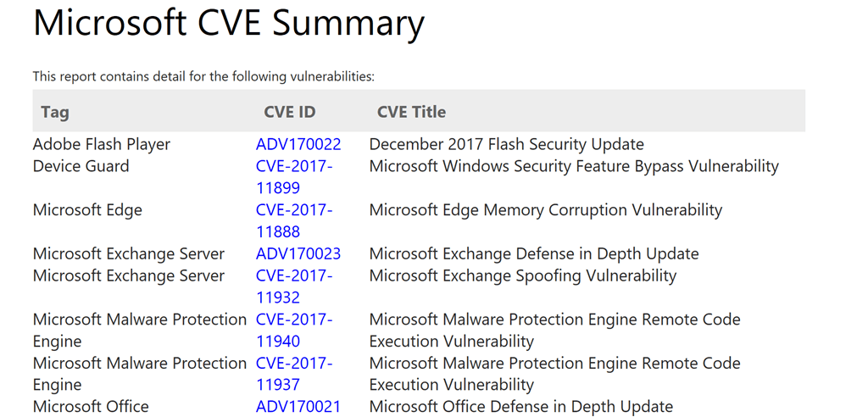Select the Adobe Flash Player tag cell

pyautogui.click(x=102, y=144)
